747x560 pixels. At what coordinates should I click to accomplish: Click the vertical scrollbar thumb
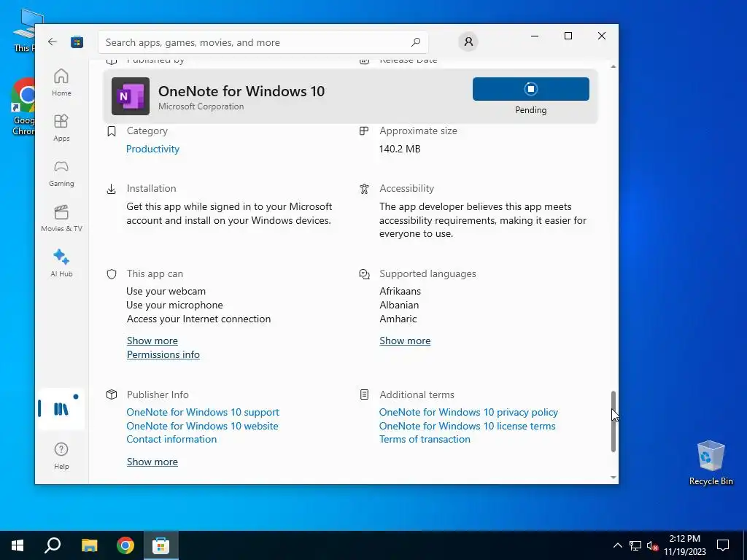[613, 421]
